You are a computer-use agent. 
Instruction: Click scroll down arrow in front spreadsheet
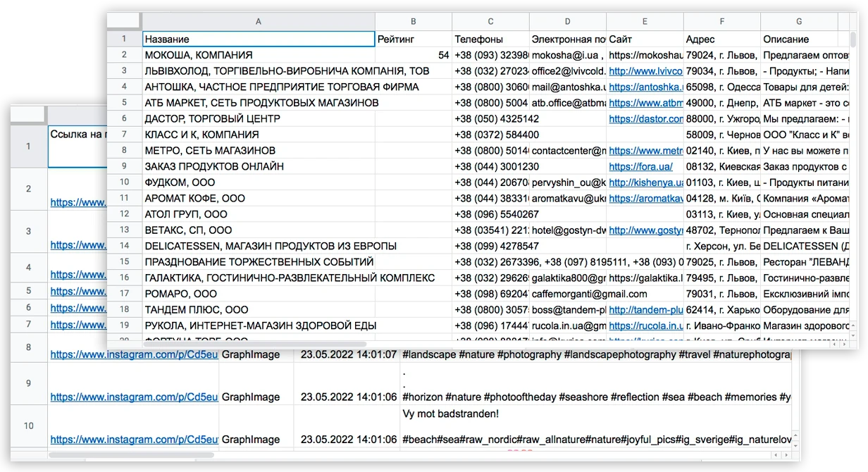pyautogui.click(x=852, y=335)
